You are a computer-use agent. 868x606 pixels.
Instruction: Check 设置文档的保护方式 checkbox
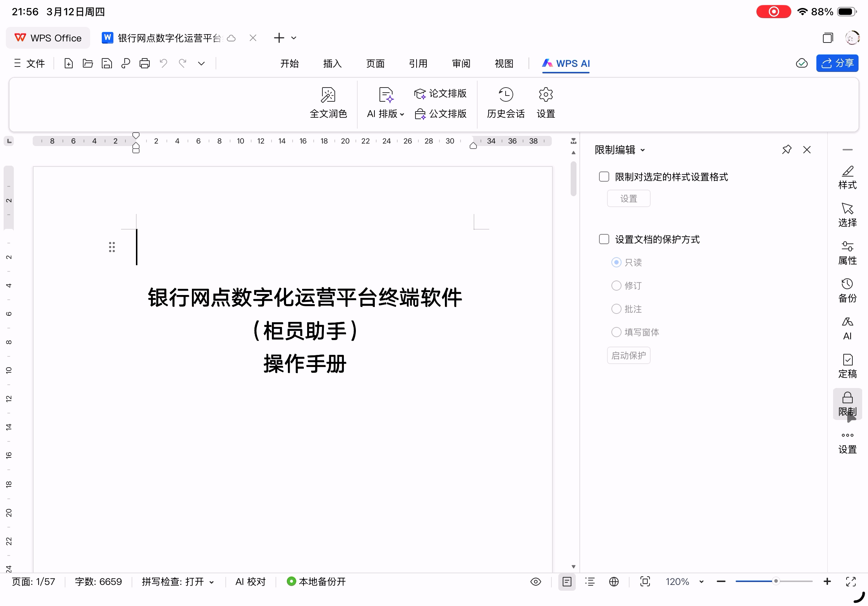click(604, 239)
